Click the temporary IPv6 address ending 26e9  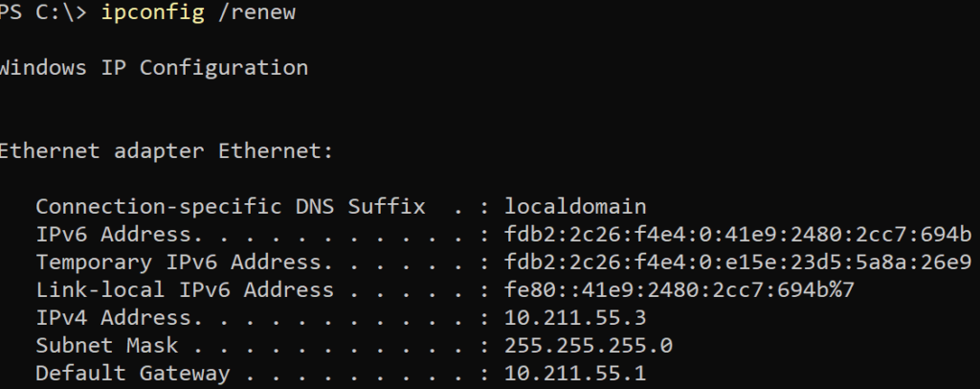[738, 263]
